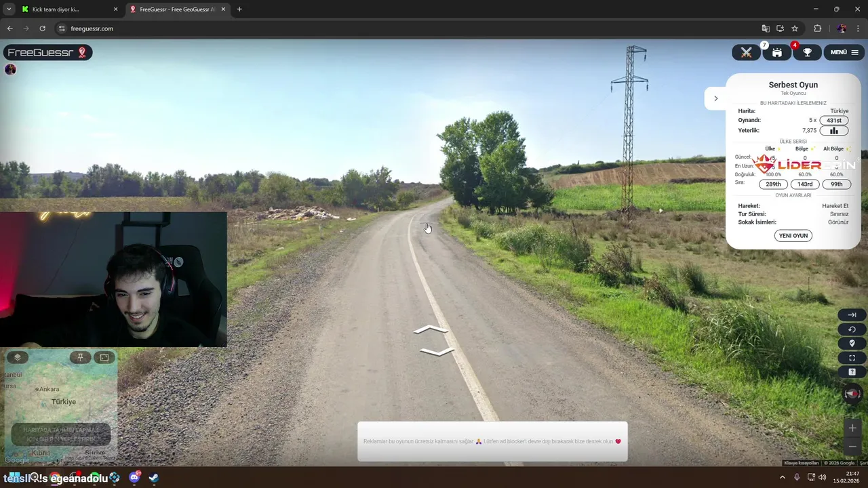Expand the mini map size
This screenshot has width=868, height=488.
point(104,357)
